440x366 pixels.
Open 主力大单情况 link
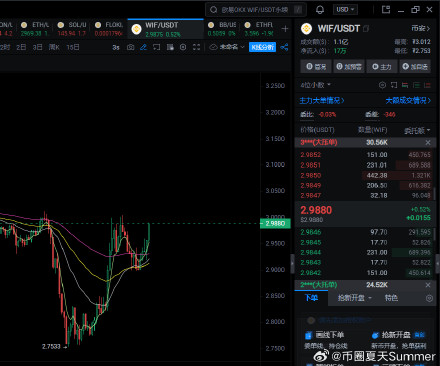tap(322, 100)
